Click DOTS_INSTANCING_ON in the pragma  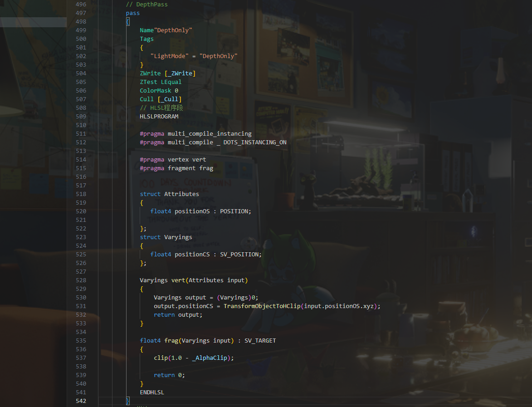255,142
